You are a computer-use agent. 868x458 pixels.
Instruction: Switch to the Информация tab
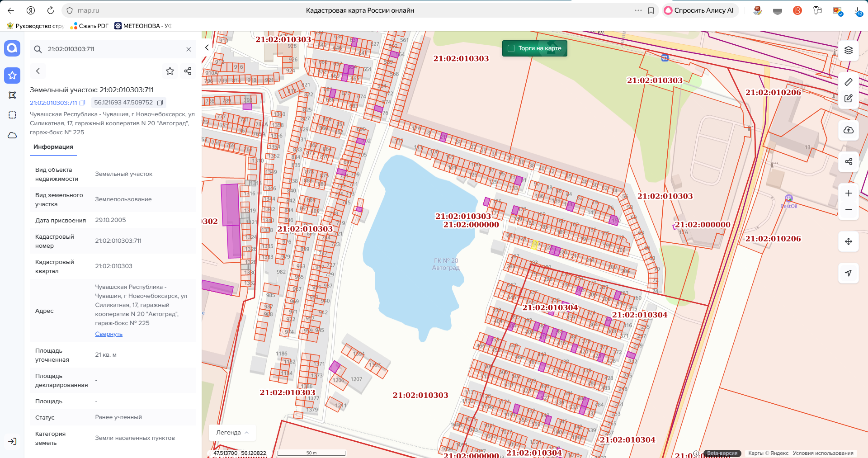click(x=53, y=147)
